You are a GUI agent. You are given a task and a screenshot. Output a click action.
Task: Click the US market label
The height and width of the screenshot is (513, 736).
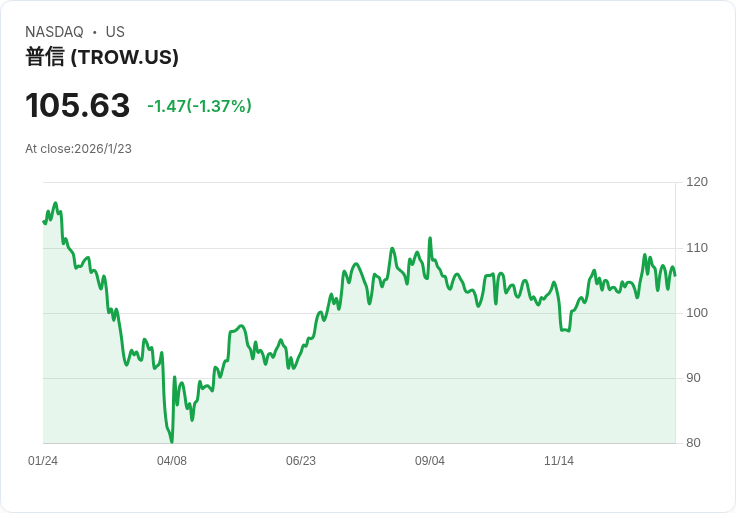click(x=115, y=32)
